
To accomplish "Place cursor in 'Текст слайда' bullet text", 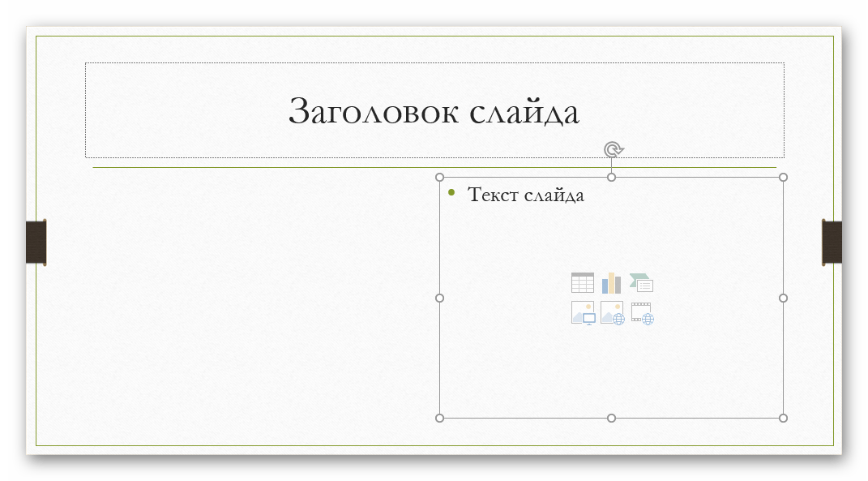I will pos(525,195).
